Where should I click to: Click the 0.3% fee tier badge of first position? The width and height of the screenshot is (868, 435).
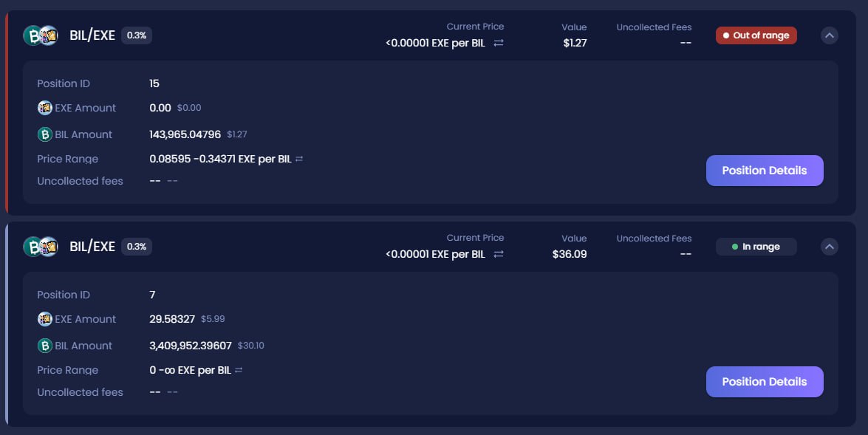coord(137,35)
